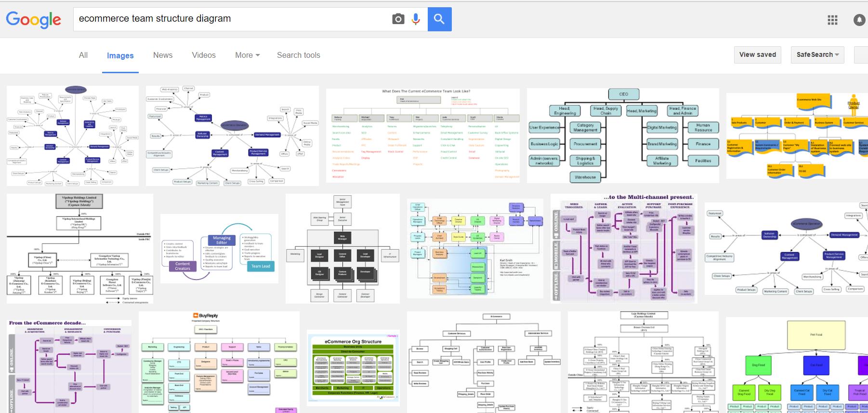Open the yellow E-commerce Web Site diagram

coord(797,135)
